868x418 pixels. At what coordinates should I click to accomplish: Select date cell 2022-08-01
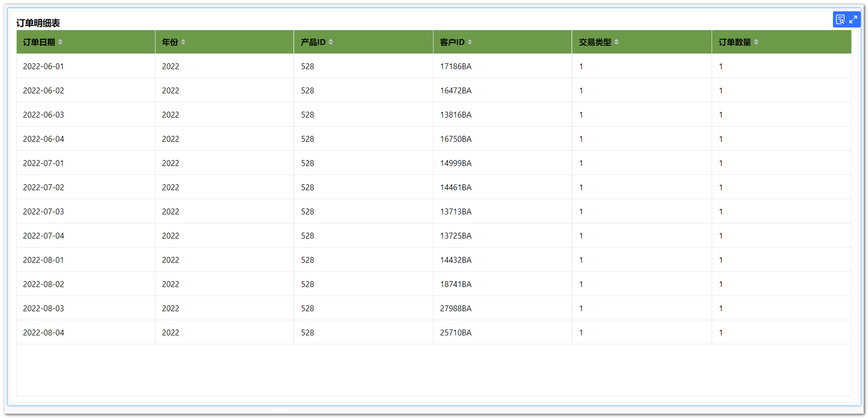[43, 260]
